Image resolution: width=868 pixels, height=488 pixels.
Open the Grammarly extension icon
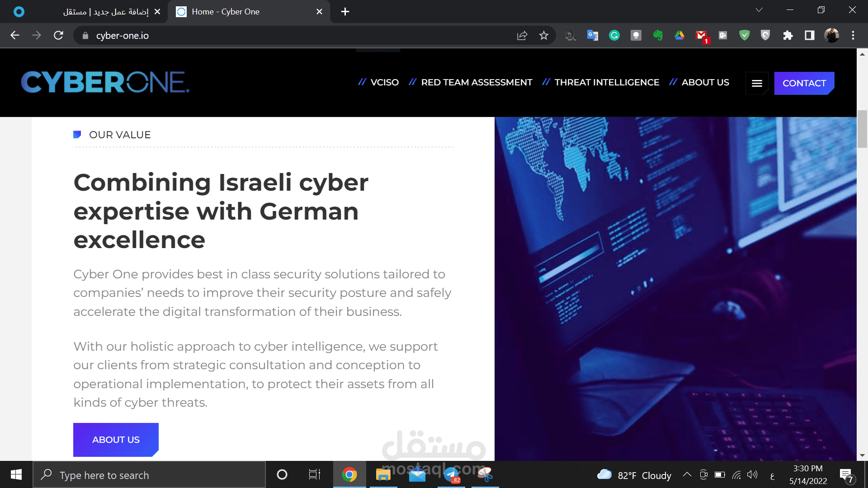[x=614, y=35]
